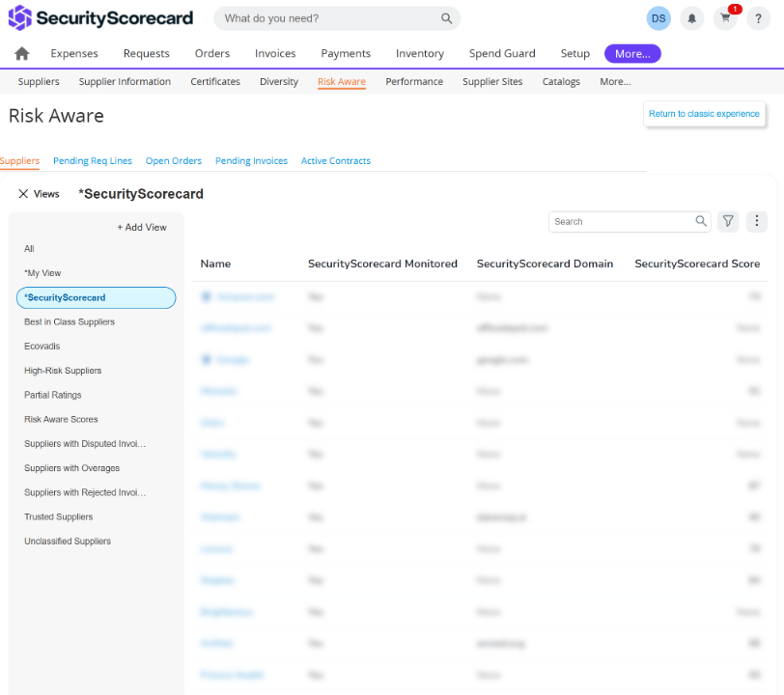Close the Views panel with the X
This screenshot has width=784, height=695.
click(23, 193)
